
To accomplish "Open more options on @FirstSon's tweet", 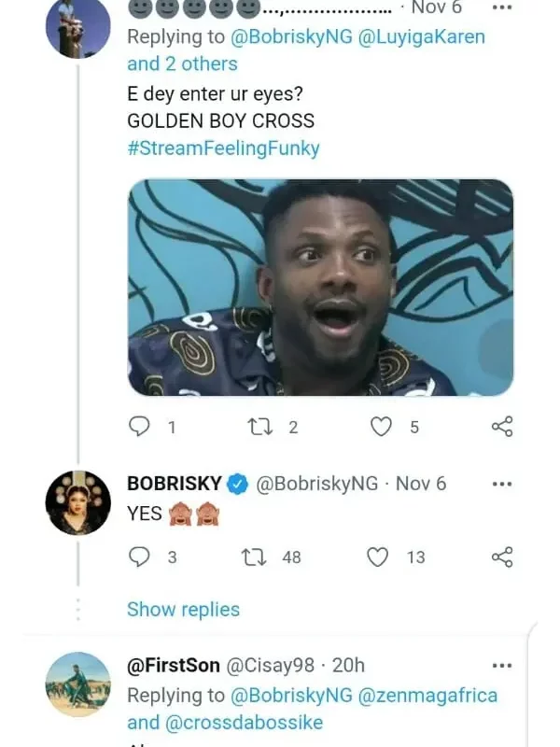I will [502, 666].
